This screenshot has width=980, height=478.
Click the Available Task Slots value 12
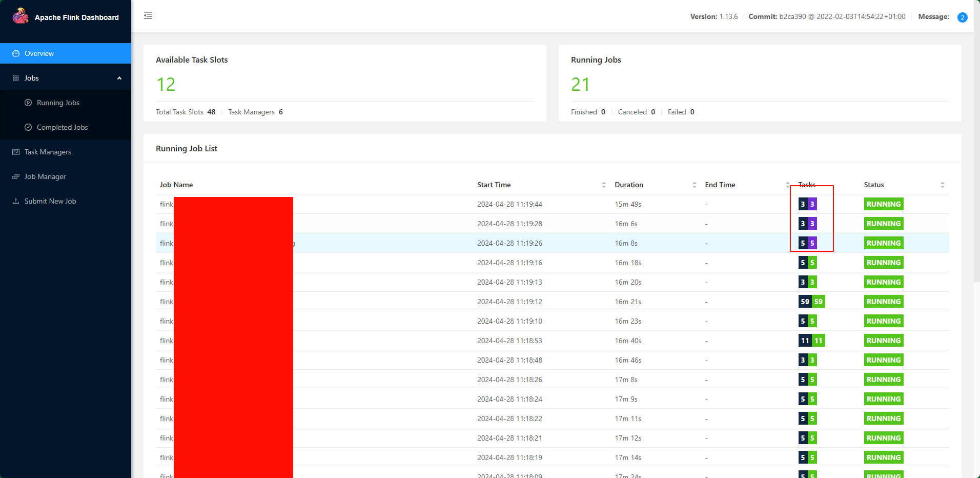pyautogui.click(x=166, y=85)
